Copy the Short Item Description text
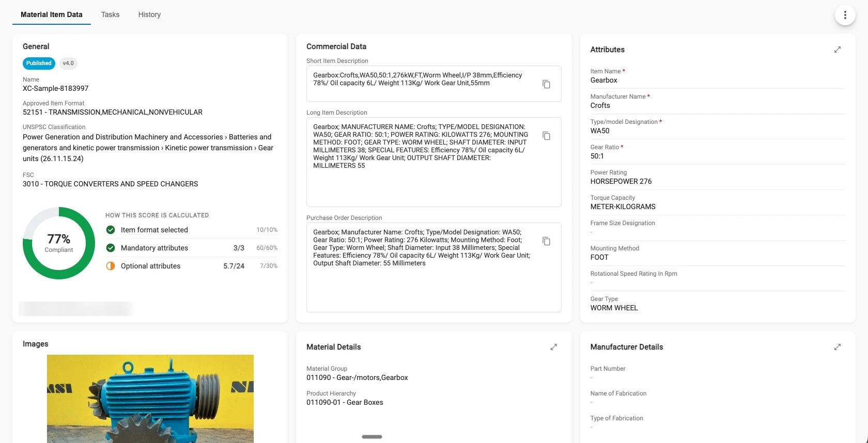The height and width of the screenshot is (443, 868). (x=546, y=84)
